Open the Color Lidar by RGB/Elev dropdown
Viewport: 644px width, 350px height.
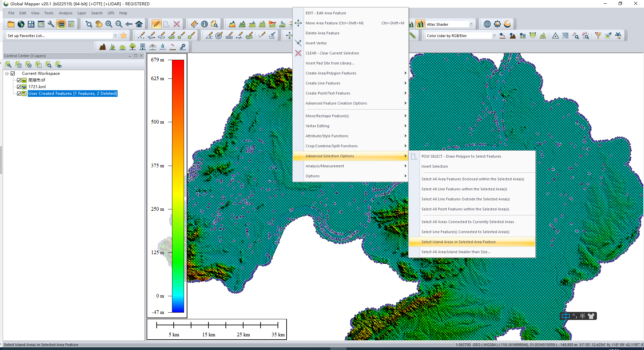tap(461, 35)
